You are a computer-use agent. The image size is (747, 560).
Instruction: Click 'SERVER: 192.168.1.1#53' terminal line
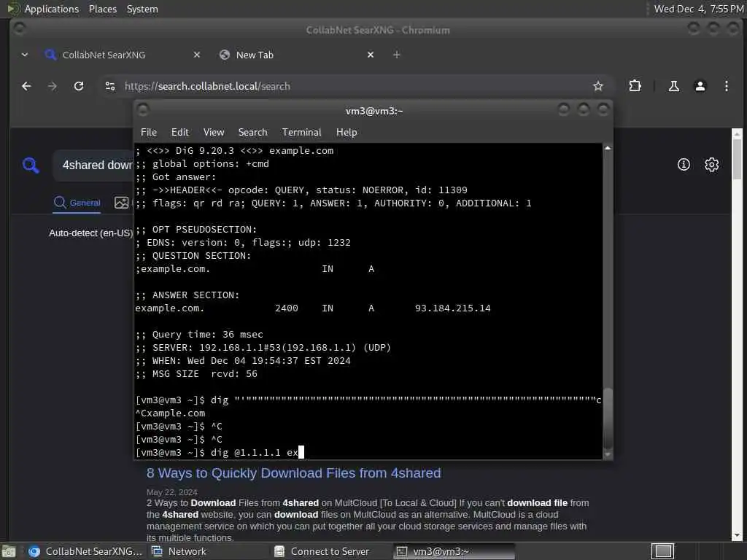coord(263,348)
